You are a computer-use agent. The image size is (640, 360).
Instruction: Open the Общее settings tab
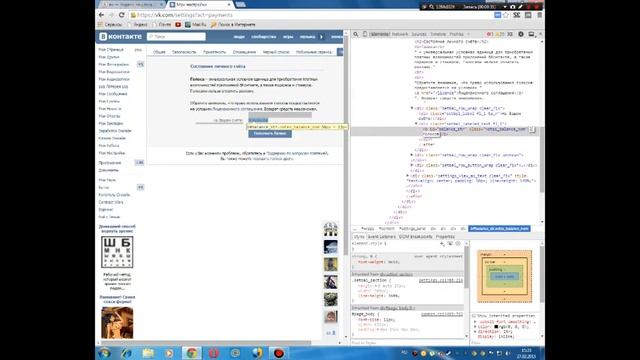pyautogui.click(x=159, y=52)
